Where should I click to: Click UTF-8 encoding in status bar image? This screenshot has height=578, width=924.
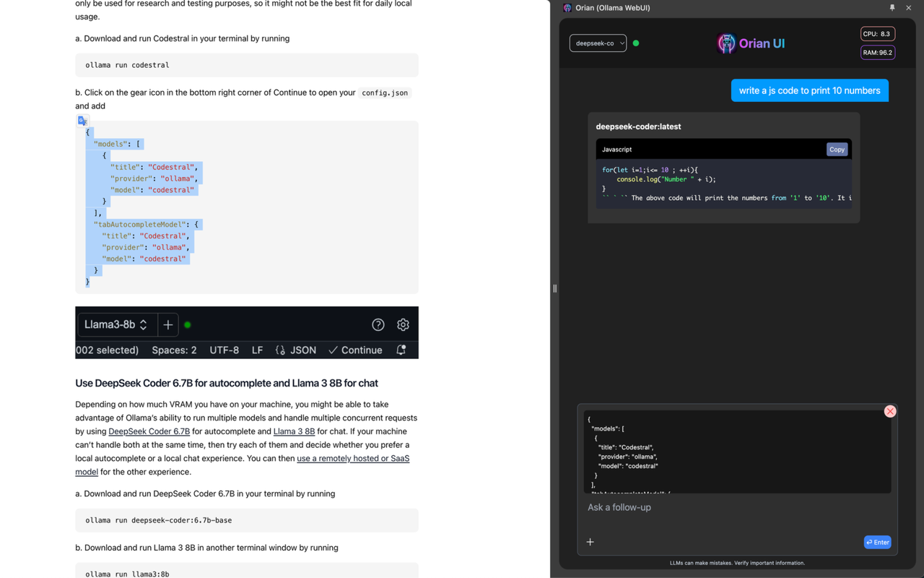point(224,350)
